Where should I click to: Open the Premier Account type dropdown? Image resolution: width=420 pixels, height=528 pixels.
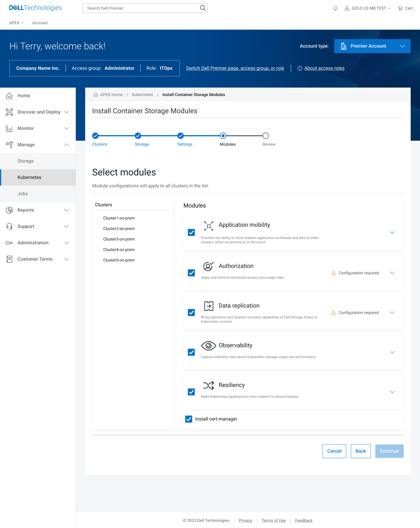click(x=372, y=46)
